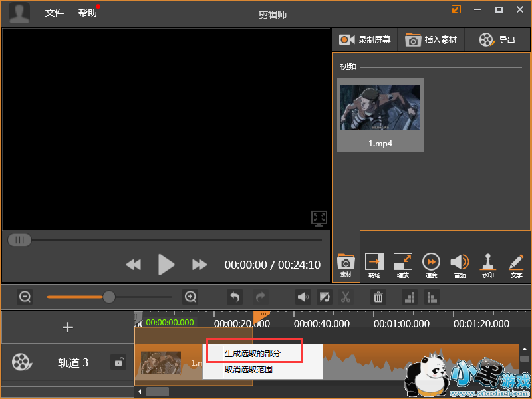This screenshot has height=399, width=532.
Task: Open the 缩放 zoom effect tab
Action: coord(403,265)
